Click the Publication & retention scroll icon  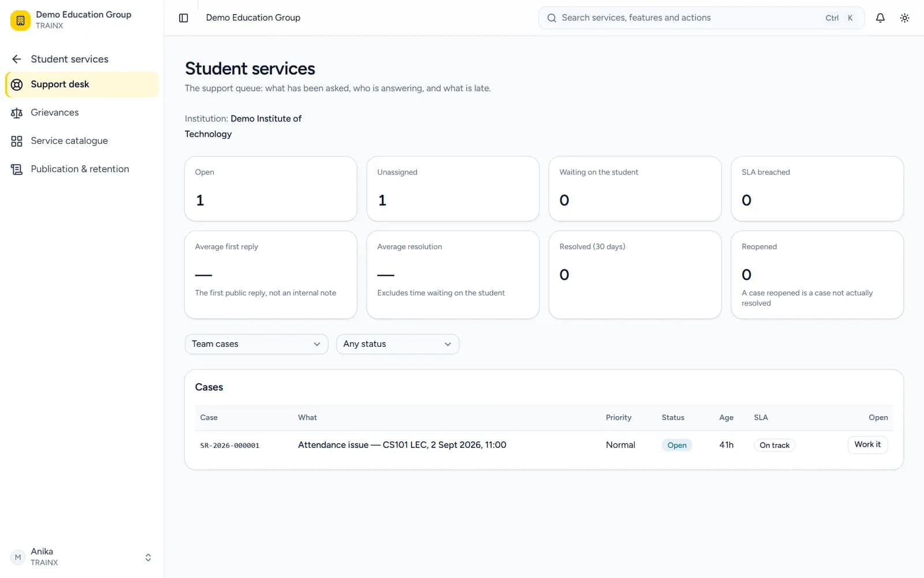pyautogui.click(x=17, y=169)
